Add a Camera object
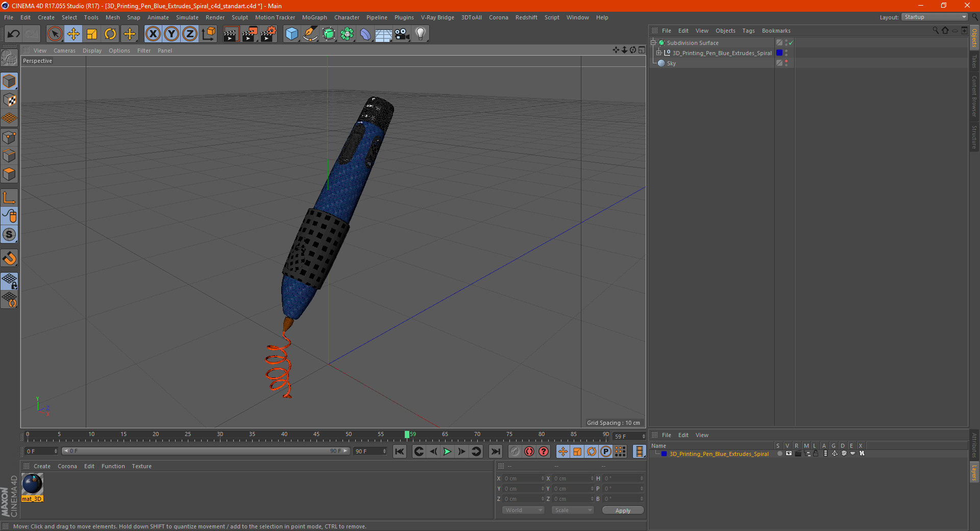The height and width of the screenshot is (531, 980). 402,34
